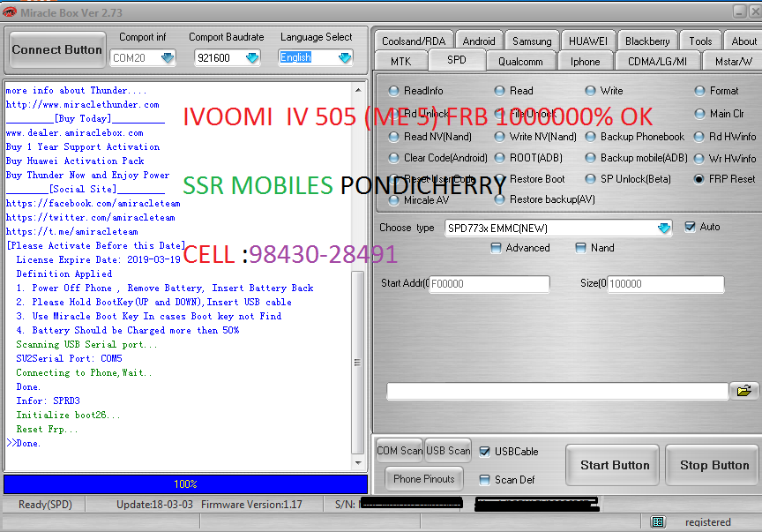Switch to the Samsung tab
The image size is (762, 532).
tap(532, 41)
